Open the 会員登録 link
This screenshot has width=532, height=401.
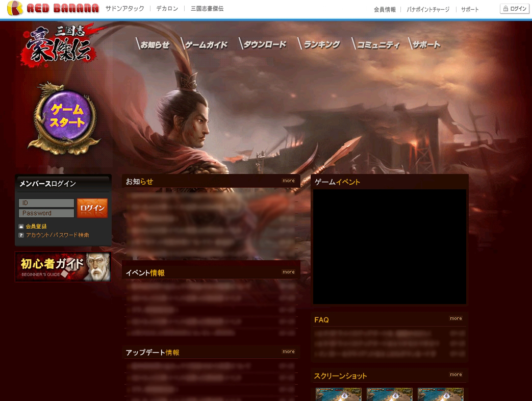[x=36, y=227]
